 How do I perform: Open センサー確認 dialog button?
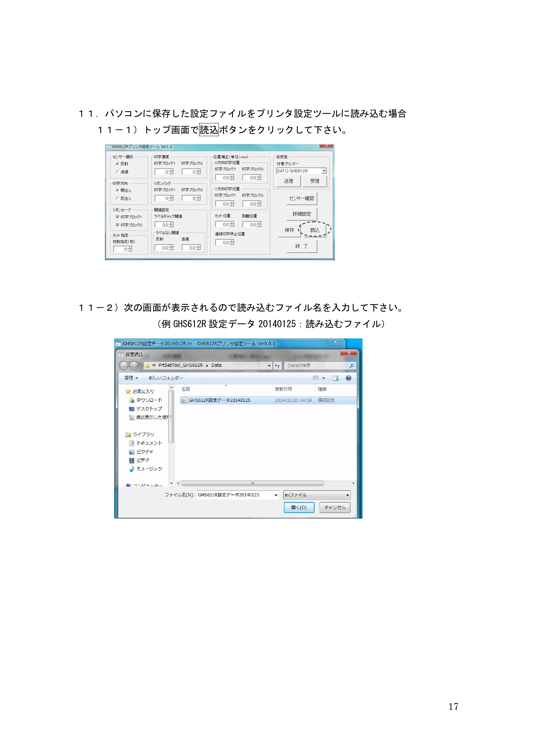click(x=301, y=199)
